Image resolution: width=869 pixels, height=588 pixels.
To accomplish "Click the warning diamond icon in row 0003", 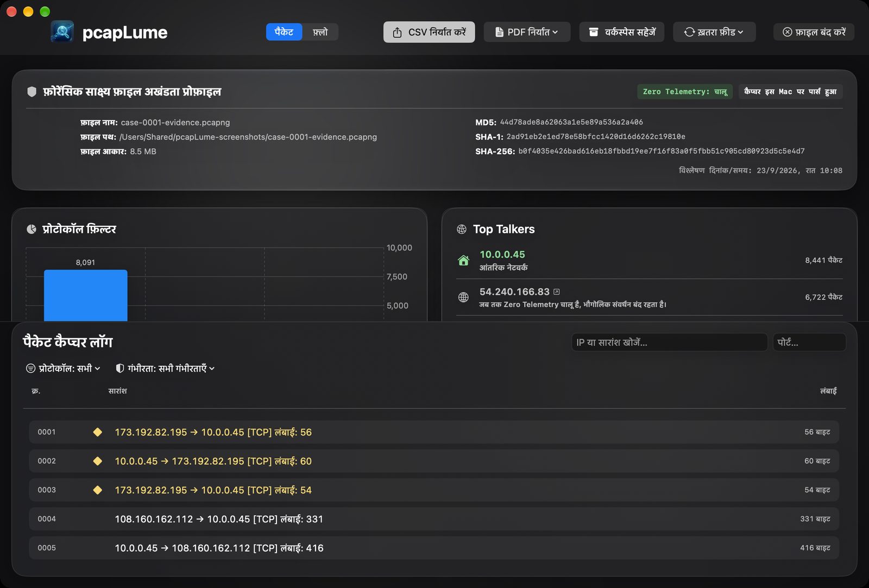I will point(98,490).
